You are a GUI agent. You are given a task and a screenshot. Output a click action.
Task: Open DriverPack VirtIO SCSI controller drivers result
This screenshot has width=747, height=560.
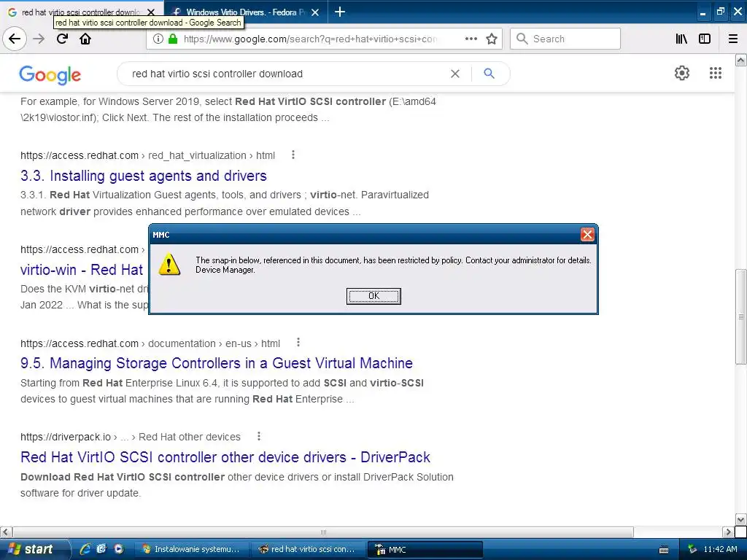[x=225, y=457]
